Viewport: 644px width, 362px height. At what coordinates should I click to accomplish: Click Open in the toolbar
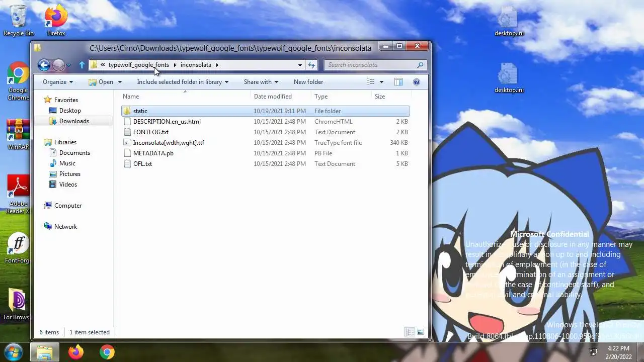(101, 82)
